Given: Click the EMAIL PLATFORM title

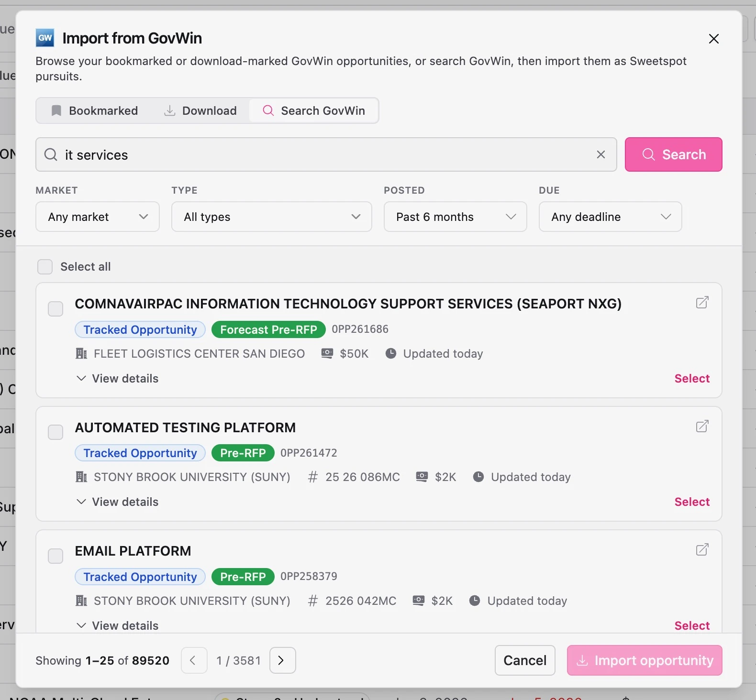Looking at the screenshot, I should click(133, 551).
